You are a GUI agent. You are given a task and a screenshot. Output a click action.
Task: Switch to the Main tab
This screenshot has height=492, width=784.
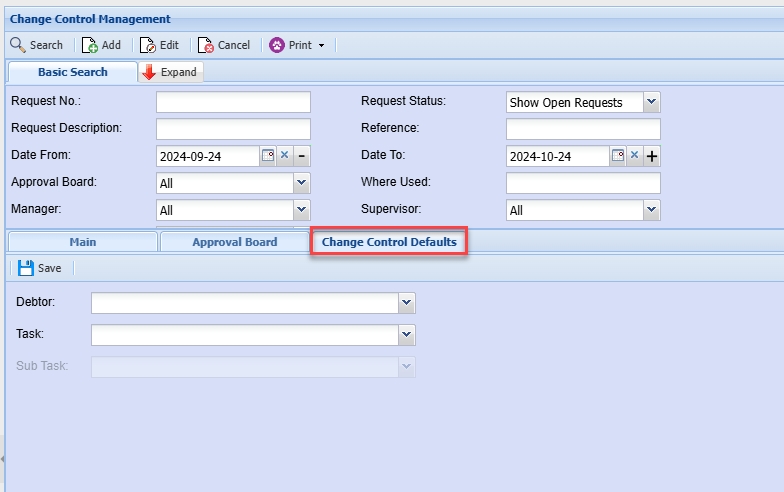pos(82,242)
